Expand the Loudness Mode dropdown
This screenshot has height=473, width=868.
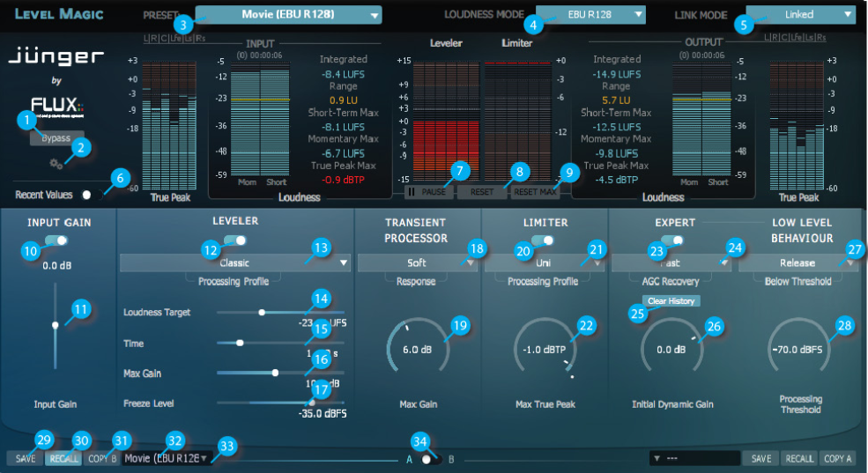pyautogui.click(x=590, y=15)
